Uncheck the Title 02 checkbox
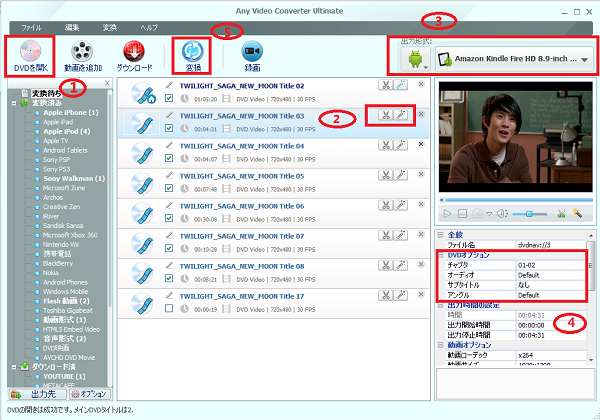Screen dimensions: 600x420 pos(169,98)
